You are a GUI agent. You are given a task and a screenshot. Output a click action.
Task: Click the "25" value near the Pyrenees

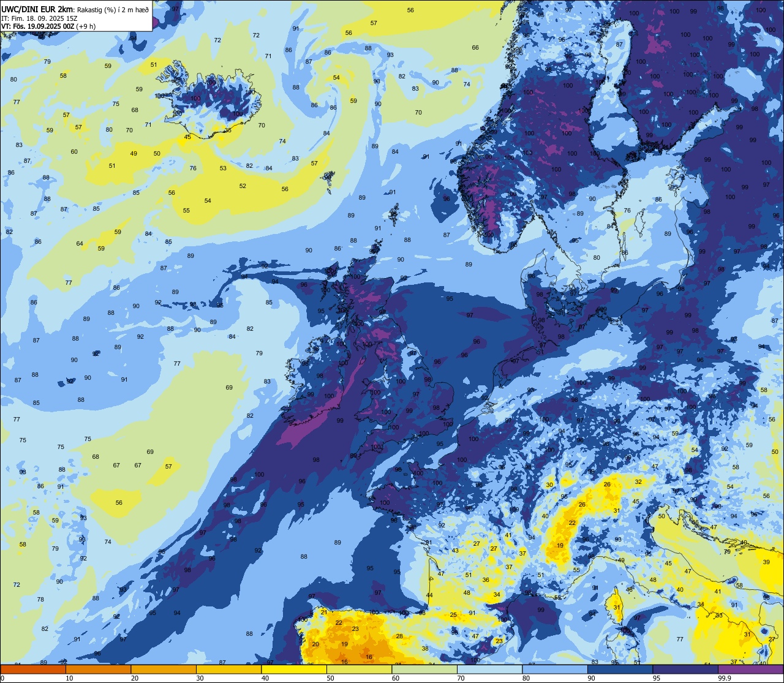point(453,615)
